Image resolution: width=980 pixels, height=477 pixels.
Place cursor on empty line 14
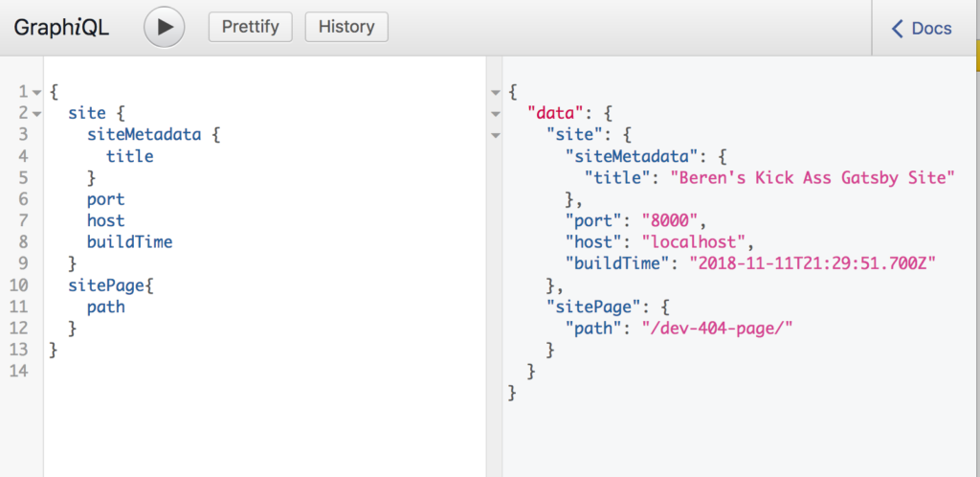191,372
